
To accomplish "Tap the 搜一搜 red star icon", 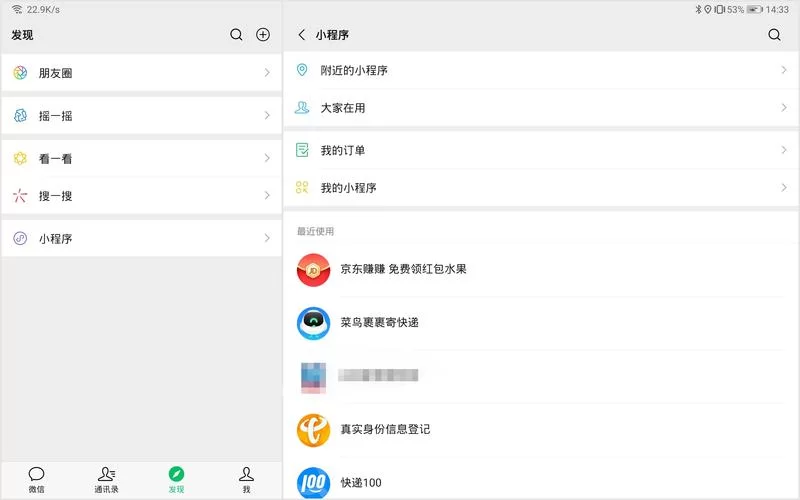I will click(20, 195).
